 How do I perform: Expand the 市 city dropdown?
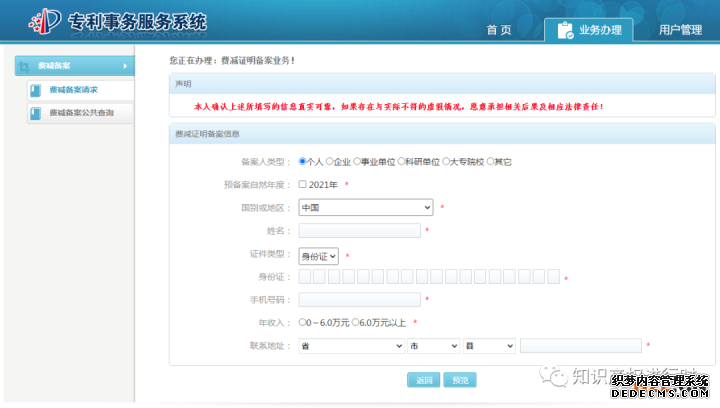tap(432, 346)
